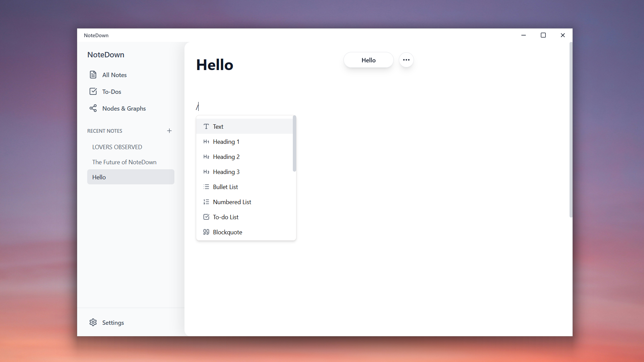Screen dimensions: 644x362
Task: Select the Text block icon in slash menu
Action: point(206,126)
